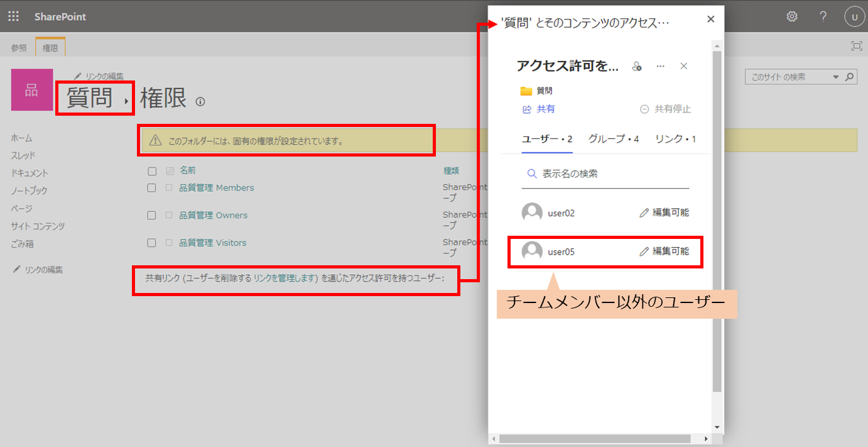This screenshot has width=868, height=447.
Task: Open the user account avatar
Action: [x=854, y=17]
